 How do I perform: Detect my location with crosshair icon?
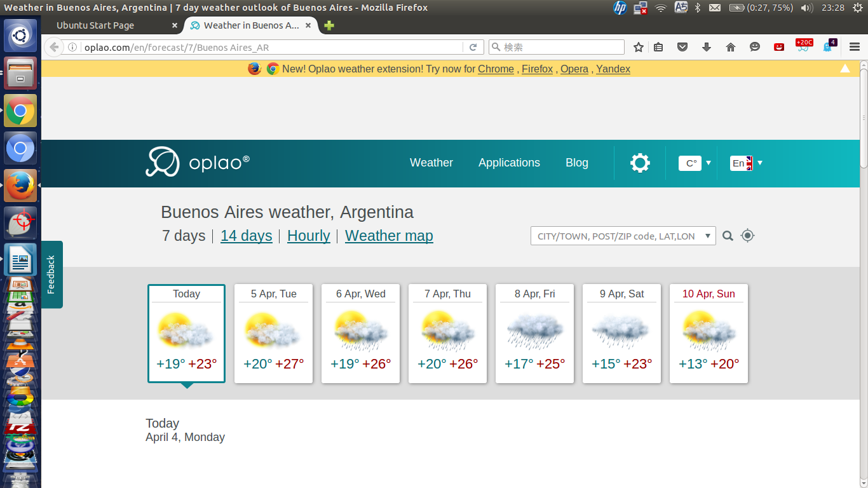[x=748, y=236]
